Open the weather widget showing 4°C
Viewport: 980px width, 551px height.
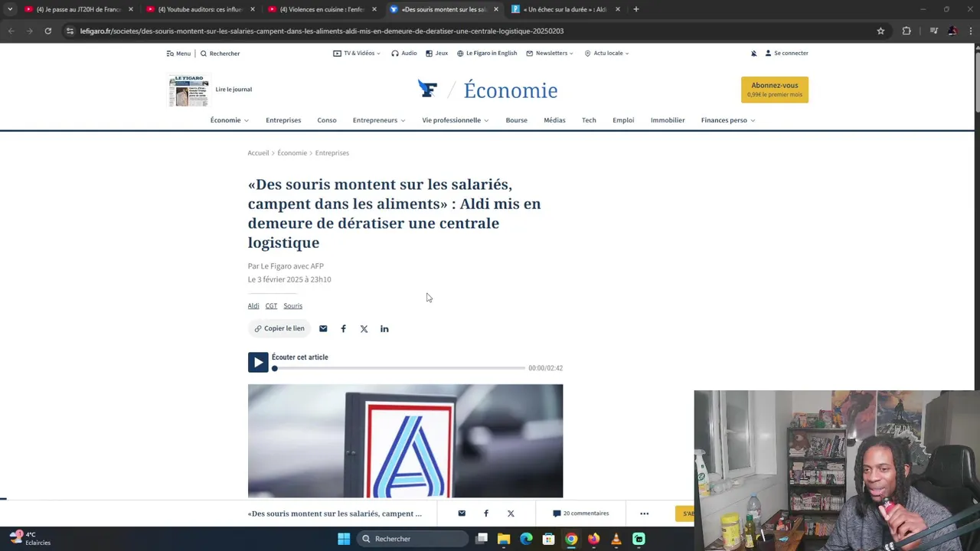pyautogui.click(x=31, y=538)
